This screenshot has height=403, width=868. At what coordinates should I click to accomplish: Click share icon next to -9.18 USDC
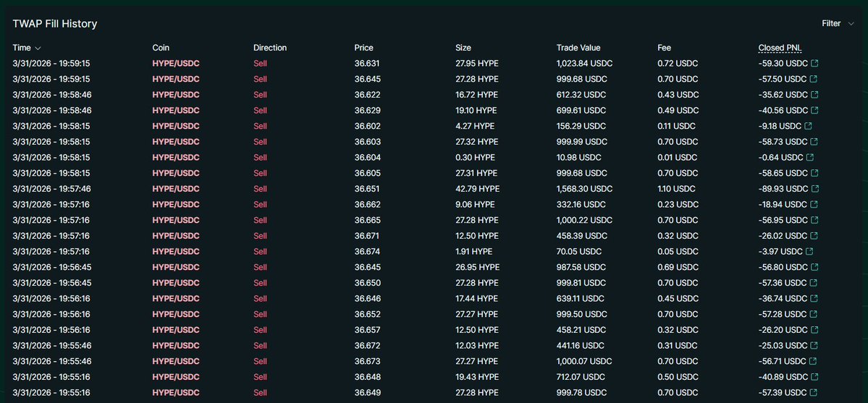809,126
